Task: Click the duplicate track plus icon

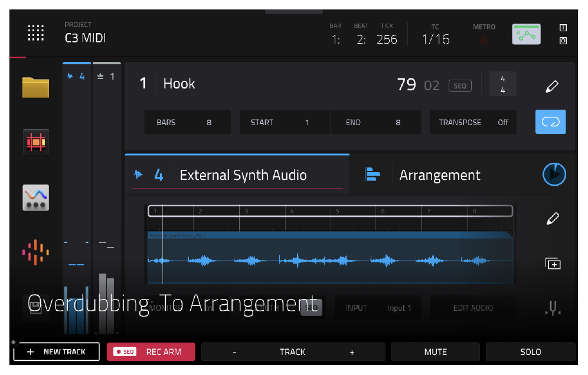Action: (x=553, y=264)
